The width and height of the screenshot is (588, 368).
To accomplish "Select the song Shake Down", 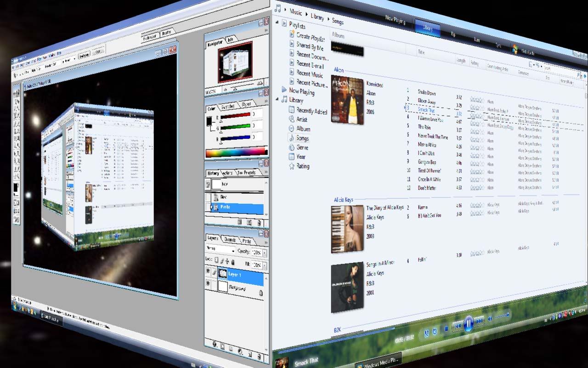I will 427,92.
